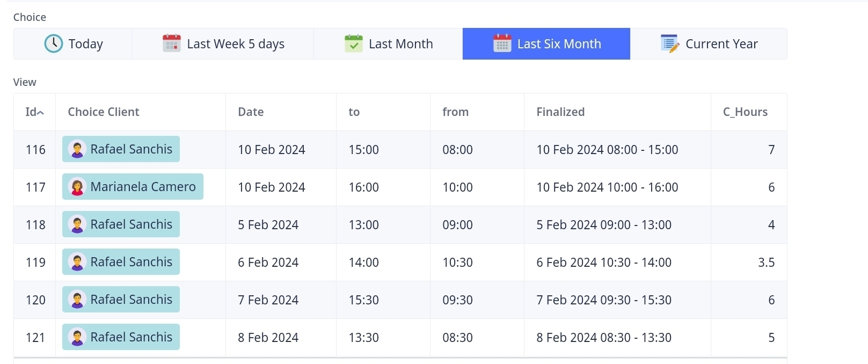Click the Current Year notepad icon
Viewport: 868px width, 364px height.
(670, 43)
